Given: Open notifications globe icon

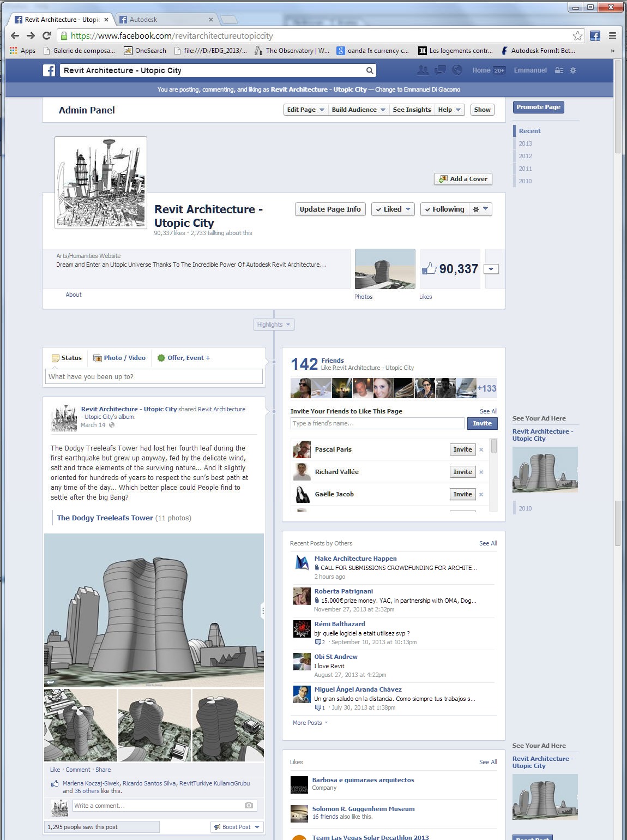Looking at the screenshot, I should click(457, 70).
